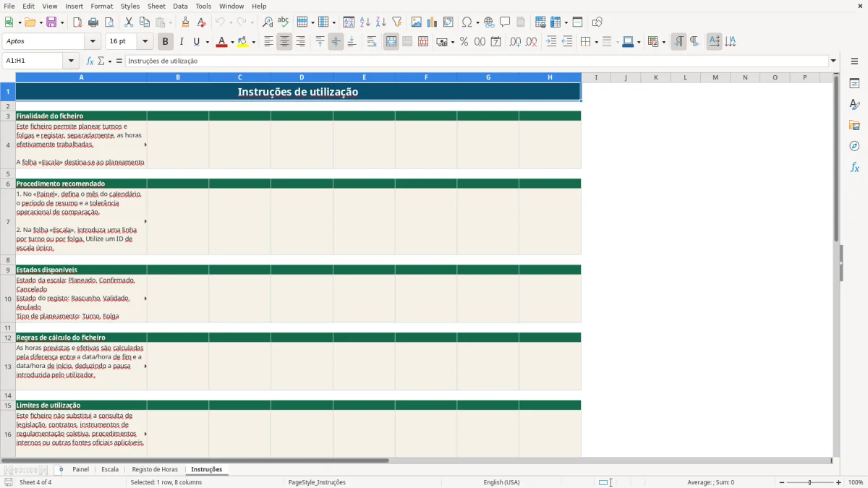Toggle the AutoFilter funnel icon
Image resolution: width=868 pixels, height=488 pixels.
(397, 22)
